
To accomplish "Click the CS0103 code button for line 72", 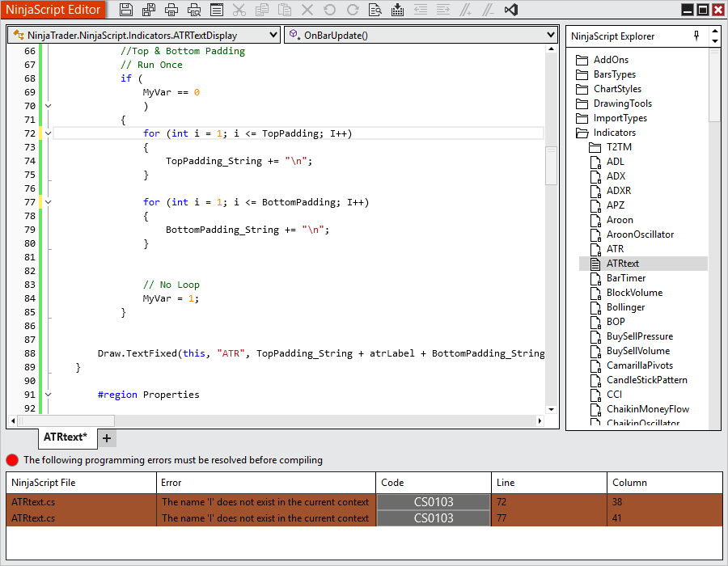I will pyautogui.click(x=434, y=502).
